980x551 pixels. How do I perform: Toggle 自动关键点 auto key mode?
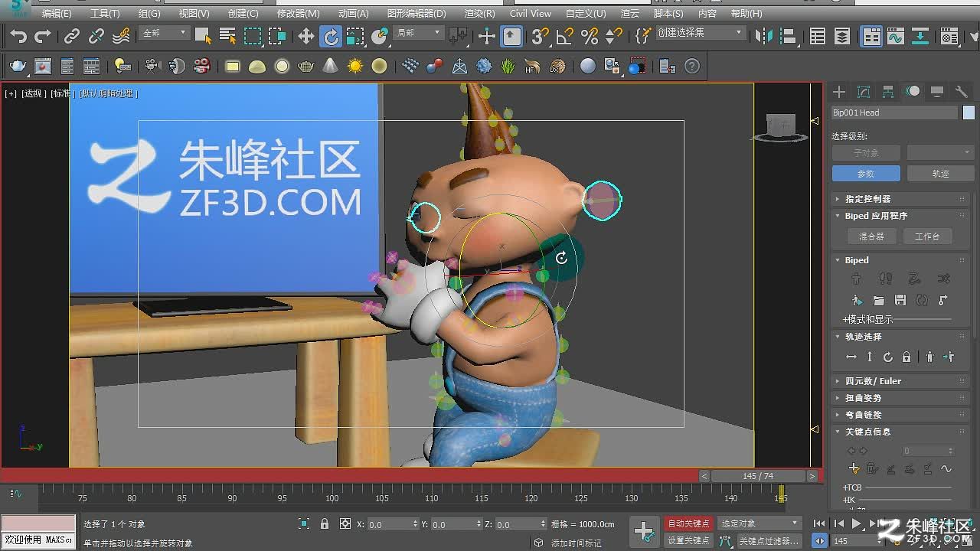pos(688,523)
